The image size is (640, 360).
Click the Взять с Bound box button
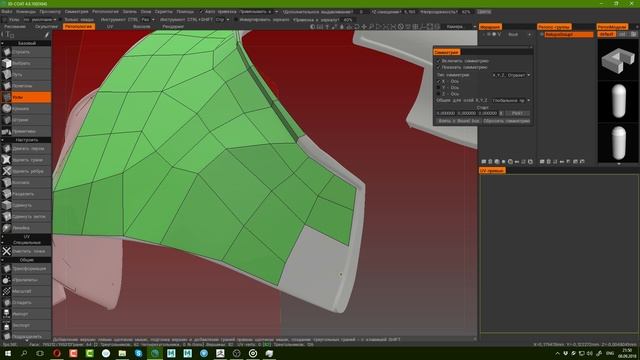coord(458,121)
